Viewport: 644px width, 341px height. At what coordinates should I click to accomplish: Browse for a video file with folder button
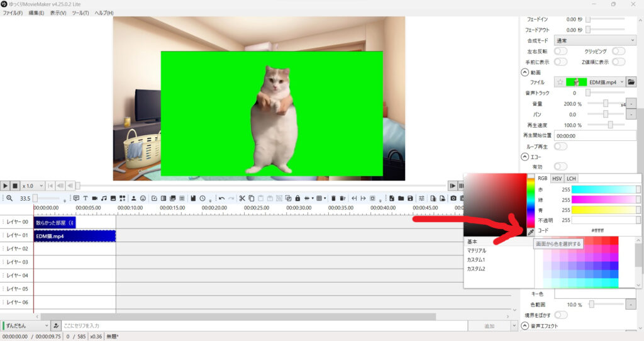point(631,82)
